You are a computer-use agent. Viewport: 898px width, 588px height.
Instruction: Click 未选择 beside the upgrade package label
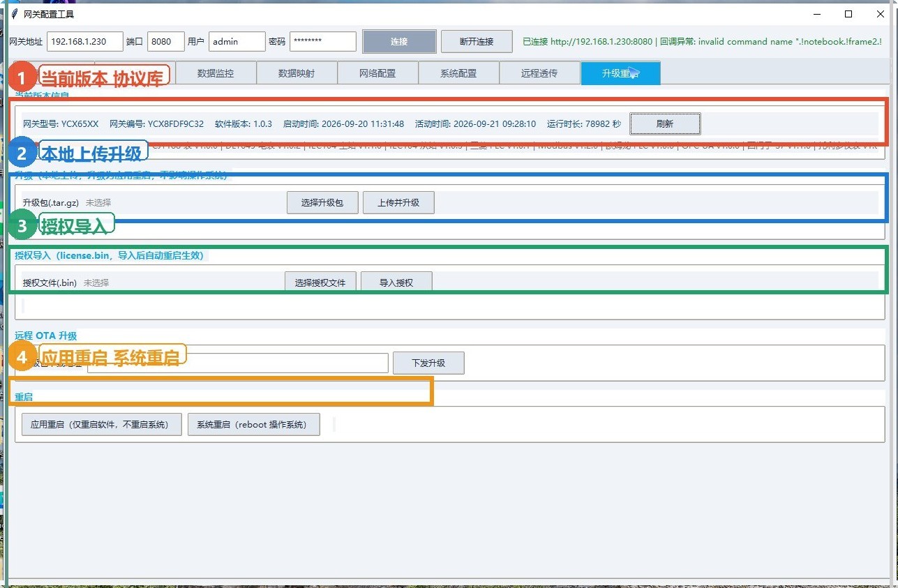pyautogui.click(x=98, y=203)
